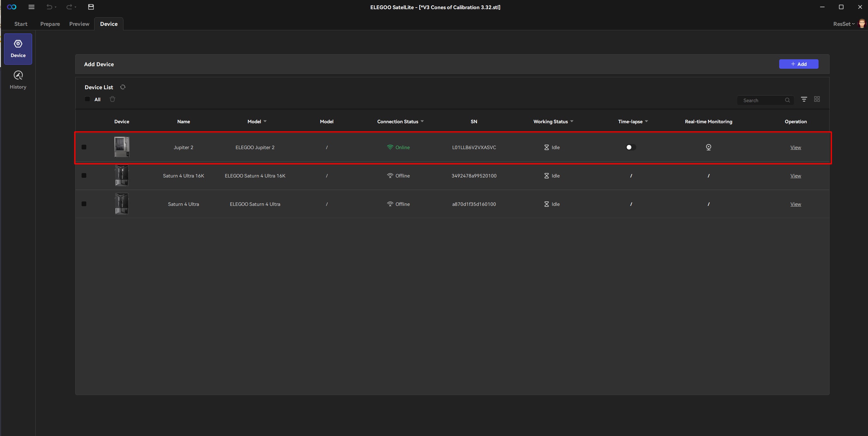
Task: Expand the Connection Status filter arrow
Action: click(422, 121)
